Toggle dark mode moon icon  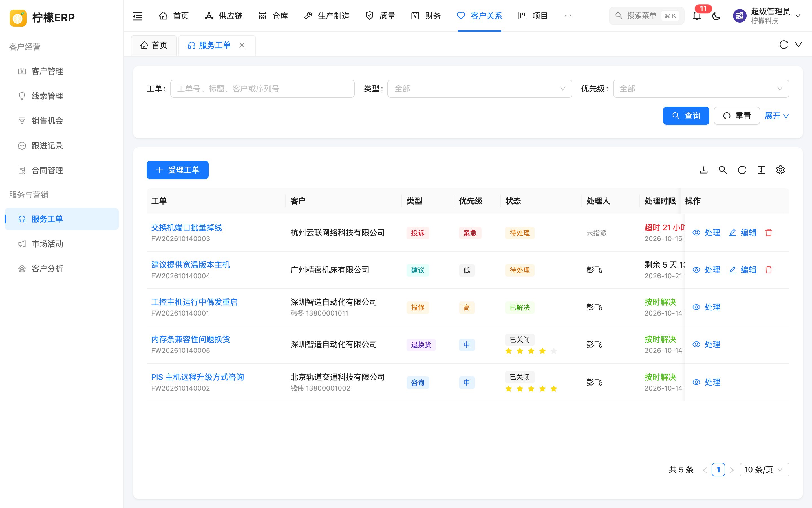(716, 16)
